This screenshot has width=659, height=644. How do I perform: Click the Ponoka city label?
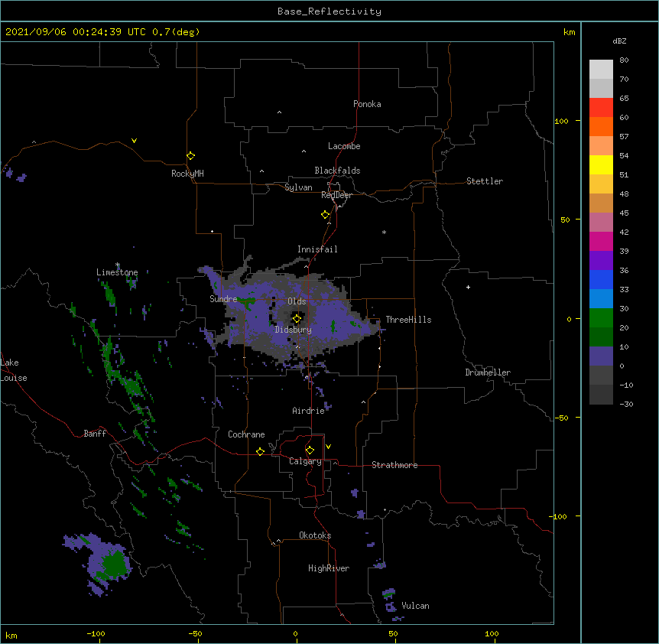tap(367, 104)
